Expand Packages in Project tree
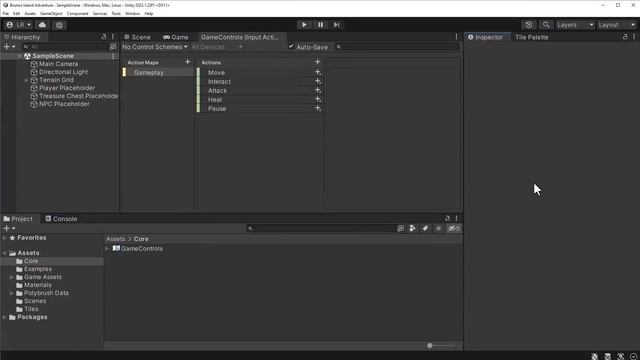Image resolution: width=640 pixels, height=360 pixels. 4,317
